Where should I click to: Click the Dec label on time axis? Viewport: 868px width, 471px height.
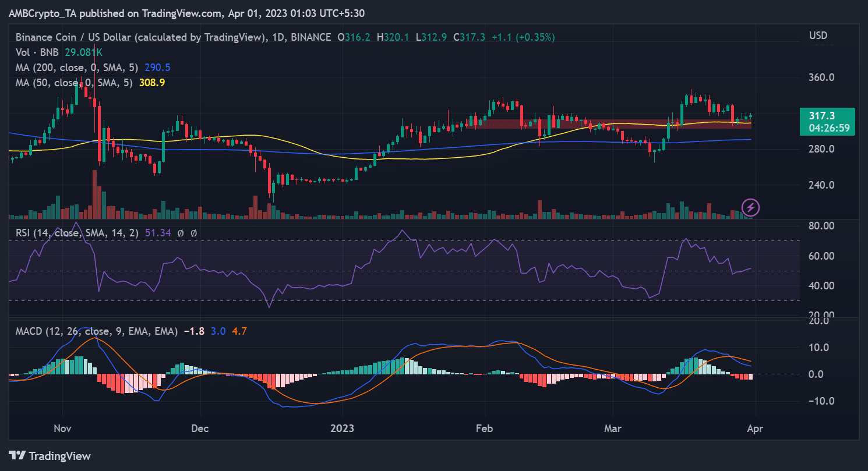(200, 428)
